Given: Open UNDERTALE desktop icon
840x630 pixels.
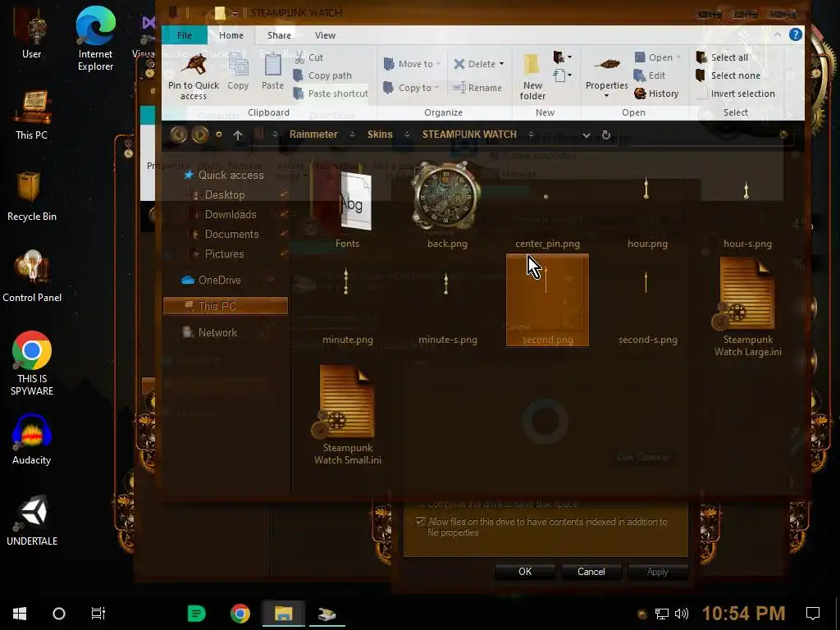Looking at the screenshot, I should (32, 519).
